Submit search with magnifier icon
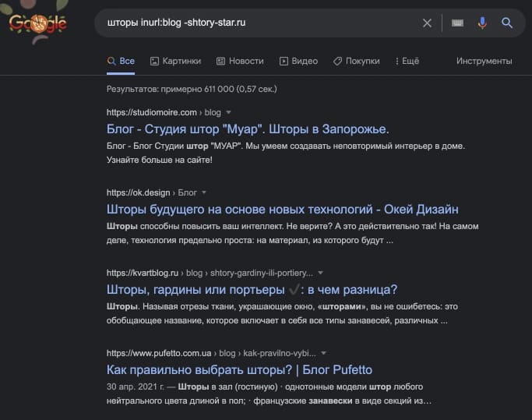The height and width of the screenshot is (420, 532). (x=507, y=23)
